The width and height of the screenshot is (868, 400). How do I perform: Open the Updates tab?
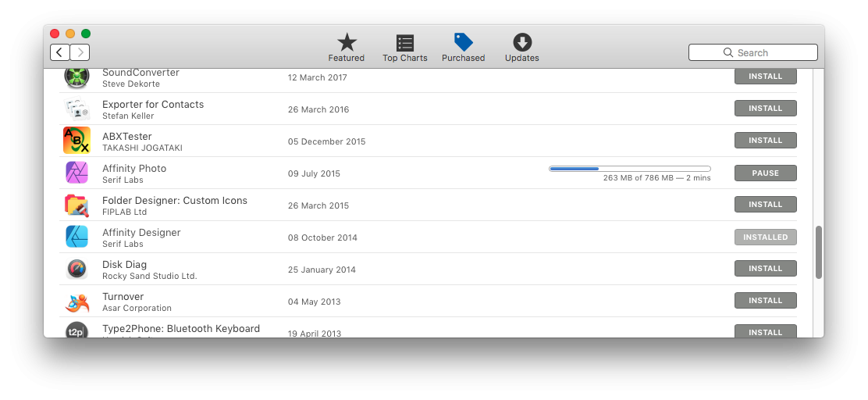coord(522,48)
